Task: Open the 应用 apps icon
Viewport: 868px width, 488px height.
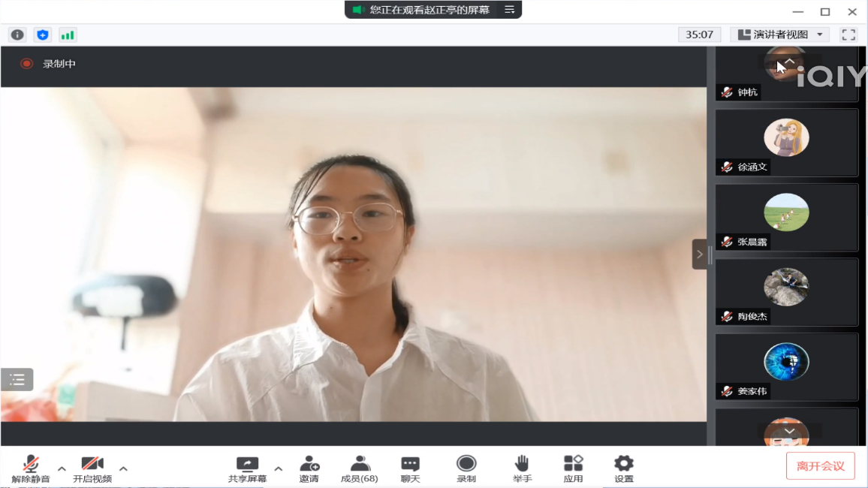Action: pos(573,468)
